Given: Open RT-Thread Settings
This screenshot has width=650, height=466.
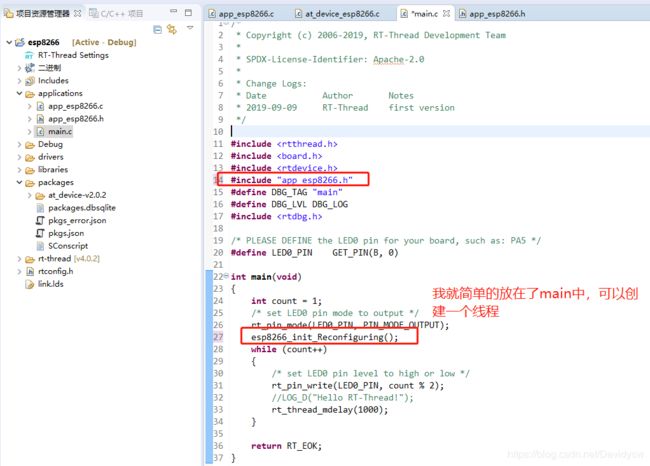Looking at the screenshot, I should click(x=73, y=55).
